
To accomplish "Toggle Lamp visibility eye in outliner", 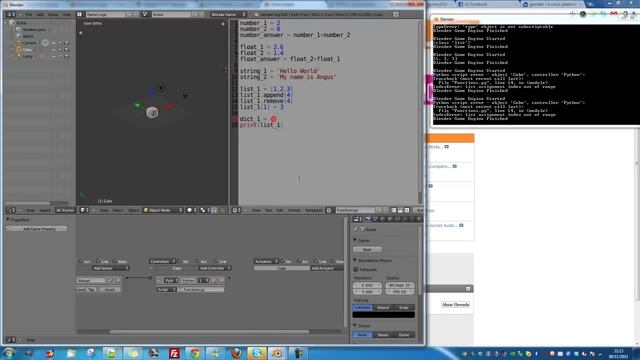I will 53,56.
